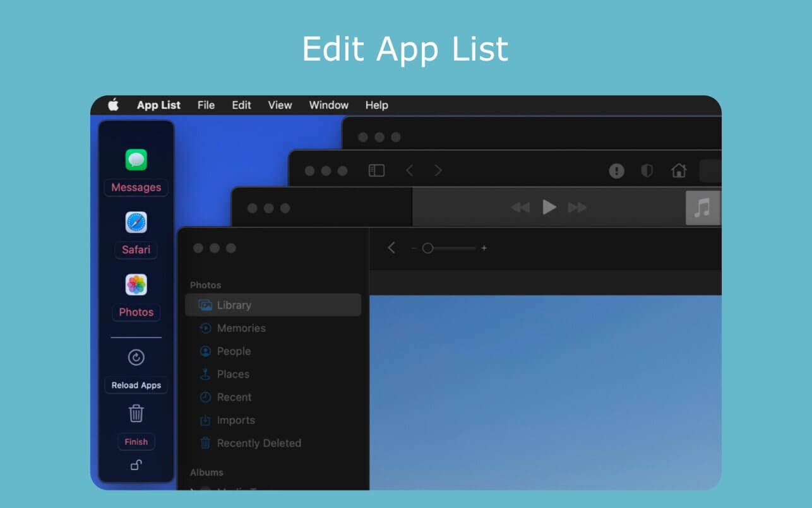
Task: Click the exclamation alert icon
Action: tap(616, 171)
